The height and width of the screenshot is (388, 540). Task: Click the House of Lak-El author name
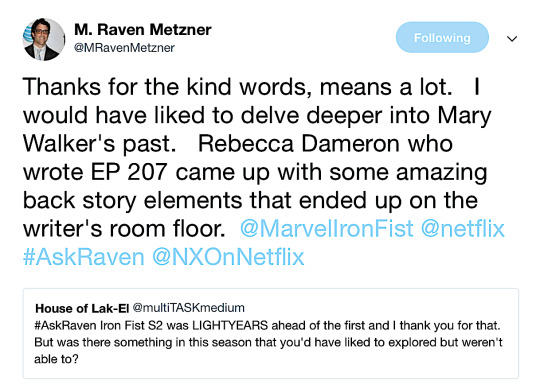click(82, 308)
